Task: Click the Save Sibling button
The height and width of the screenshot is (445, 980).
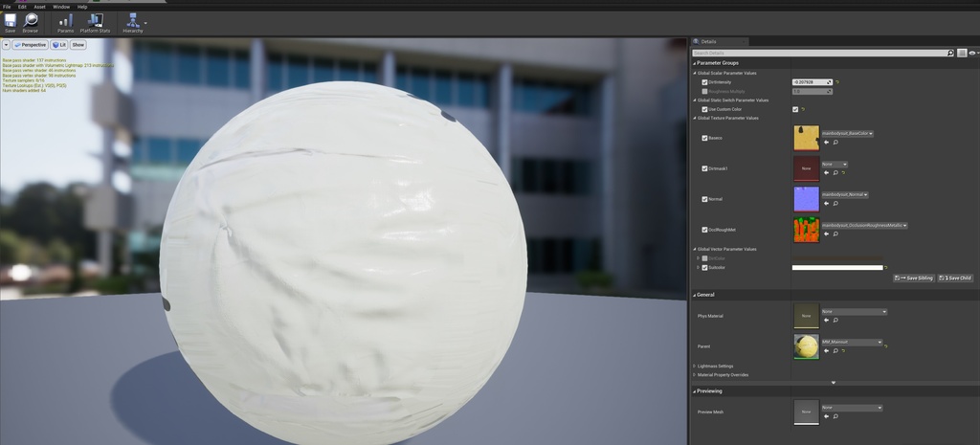Action: (914, 278)
